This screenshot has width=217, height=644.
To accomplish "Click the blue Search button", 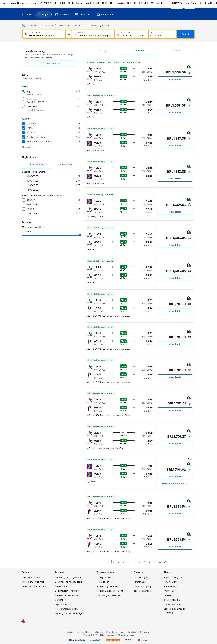I will (x=185, y=34).
